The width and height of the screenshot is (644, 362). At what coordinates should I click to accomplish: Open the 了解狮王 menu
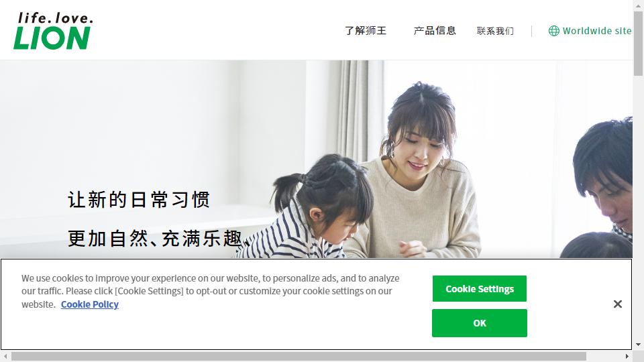[366, 31]
